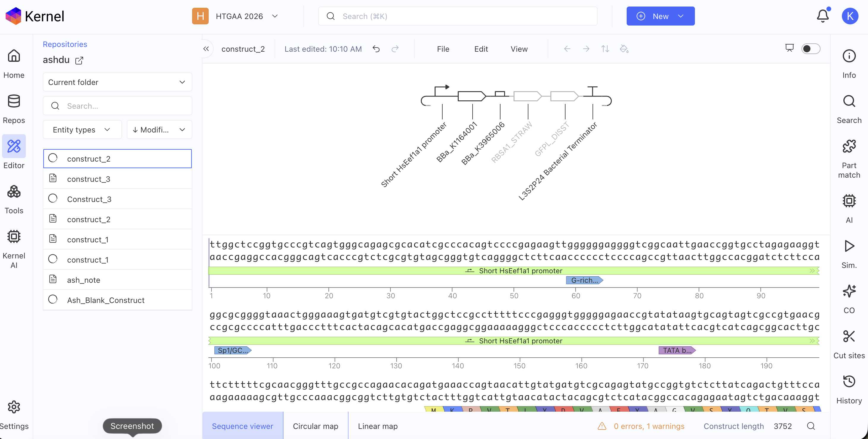The height and width of the screenshot is (439, 868).
Task: Click the undo arrow icon
Action: [376, 49]
